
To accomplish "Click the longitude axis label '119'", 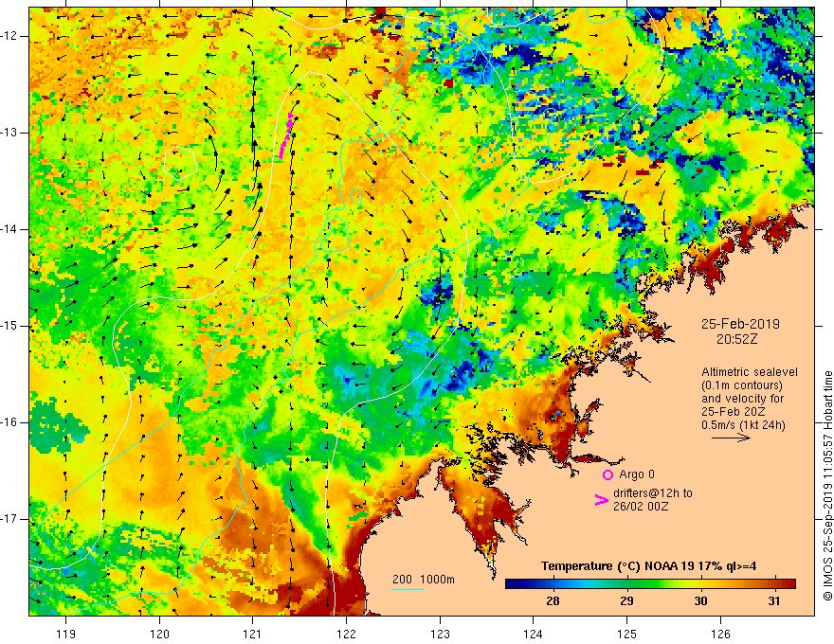I will (66, 634).
